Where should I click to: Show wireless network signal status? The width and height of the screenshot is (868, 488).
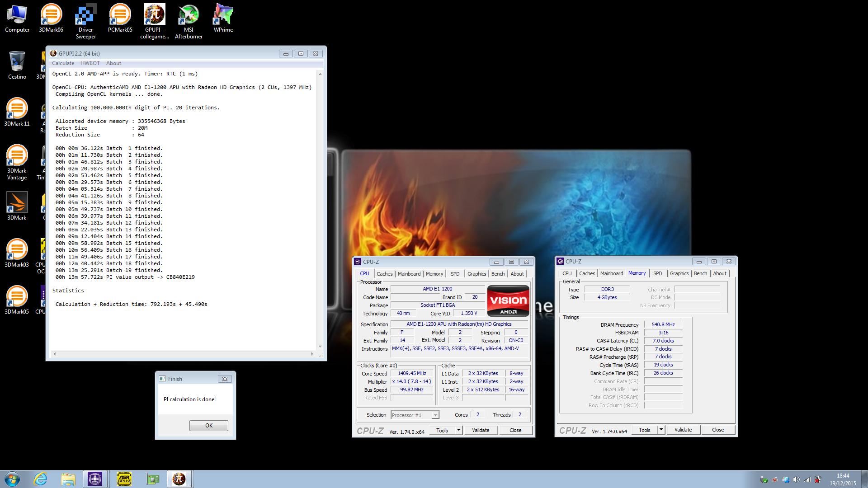(x=807, y=479)
